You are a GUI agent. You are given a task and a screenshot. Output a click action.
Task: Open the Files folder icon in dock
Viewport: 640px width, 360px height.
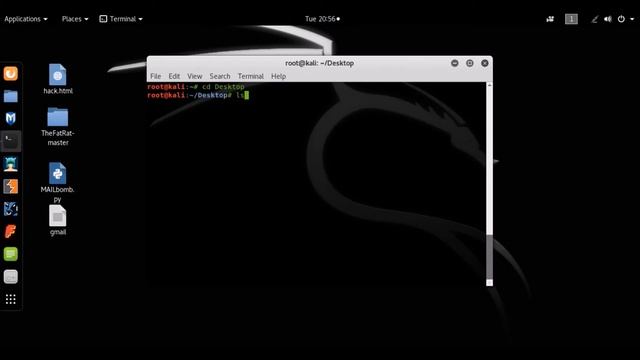pyautogui.click(x=11, y=96)
